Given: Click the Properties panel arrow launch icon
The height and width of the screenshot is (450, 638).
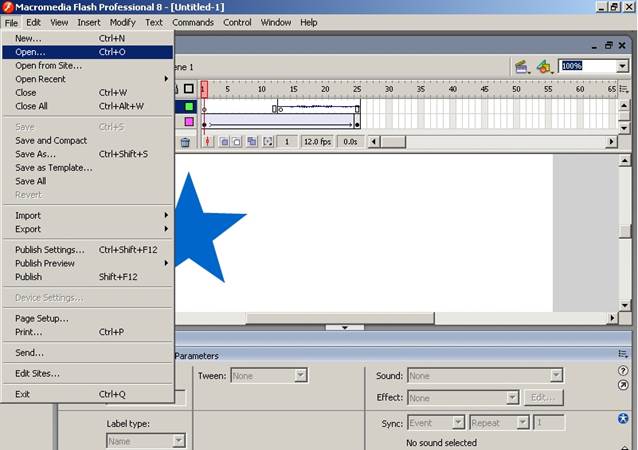Looking at the screenshot, I should pos(623,385).
